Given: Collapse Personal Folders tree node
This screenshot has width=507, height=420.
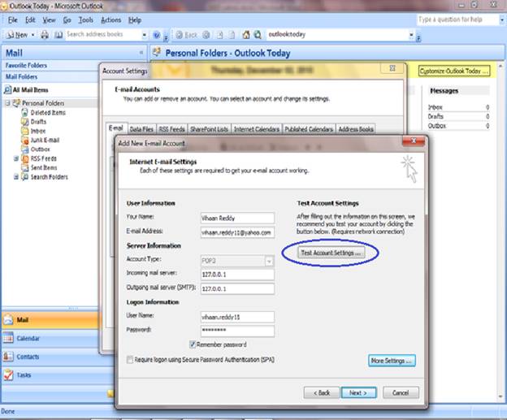Looking at the screenshot, I should point(8,103).
